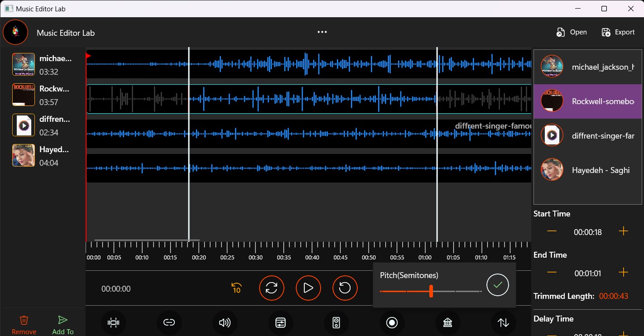Viewport: 644px width, 336px height.
Task: Increase Start Time with plus stepper
Action: pyautogui.click(x=624, y=231)
